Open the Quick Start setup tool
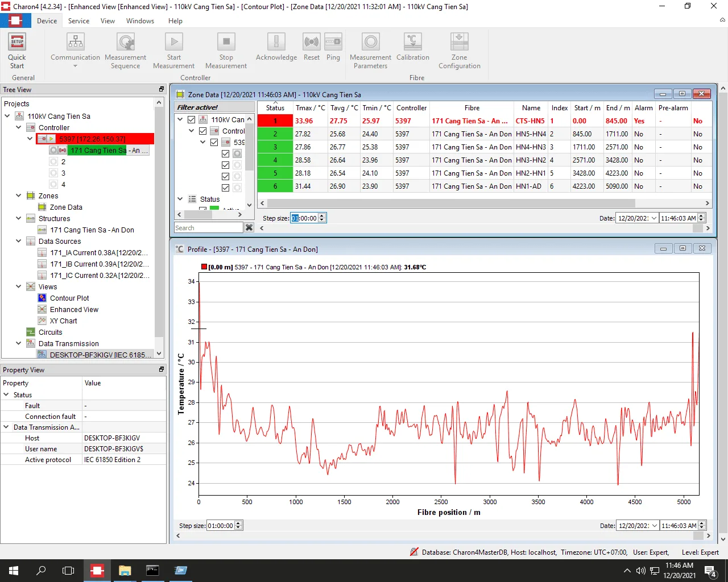The width and height of the screenshot is (728, 582). pyautogui.click(x=17, y=51)
